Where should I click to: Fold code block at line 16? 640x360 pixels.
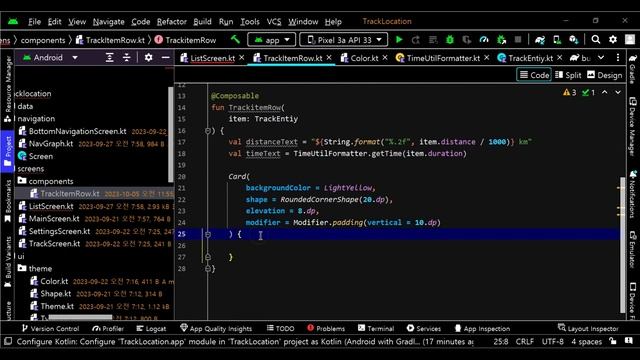point(208,131)
